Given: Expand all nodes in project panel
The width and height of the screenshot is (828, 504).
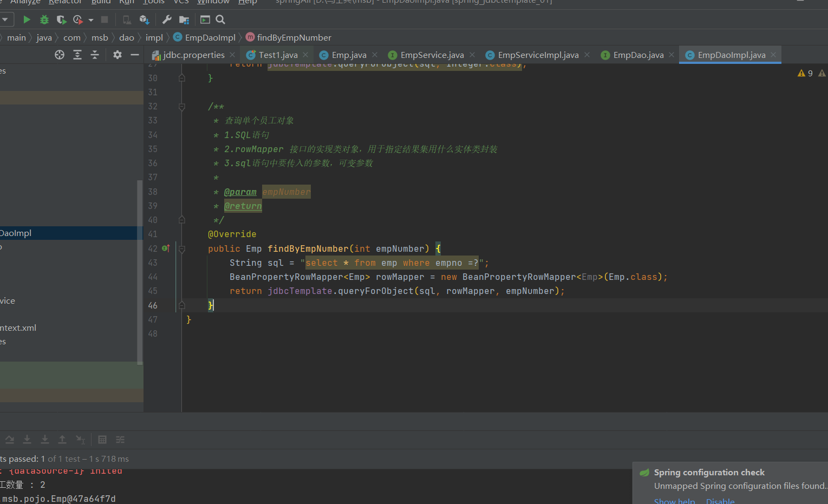Looking at the screenshot, I should tap(77, 55).
